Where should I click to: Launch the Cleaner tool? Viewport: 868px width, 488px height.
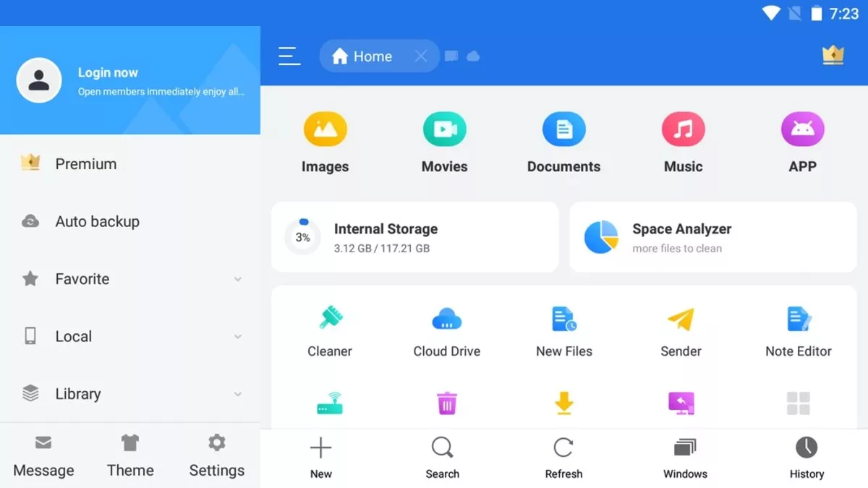point(329,329)
